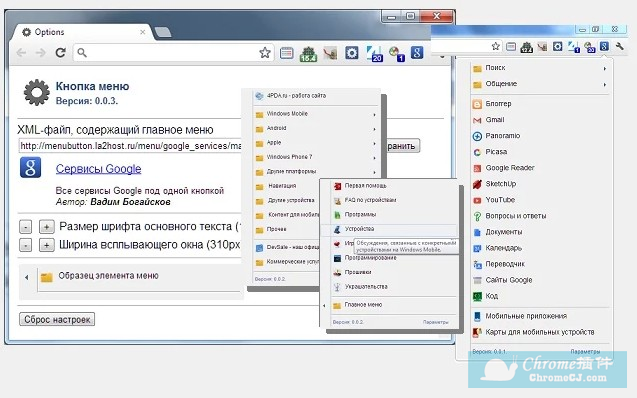637x398 pixels.
Task: Click the back arrow in Options window
Action: pos(22,52)
